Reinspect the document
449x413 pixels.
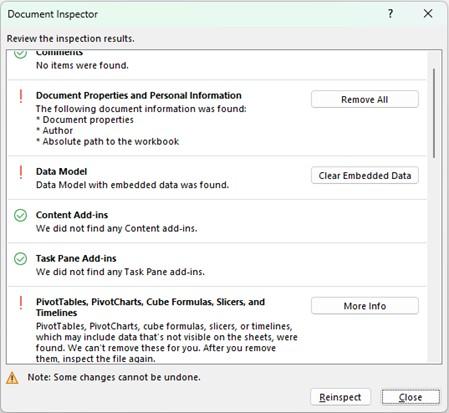point(340,397)
